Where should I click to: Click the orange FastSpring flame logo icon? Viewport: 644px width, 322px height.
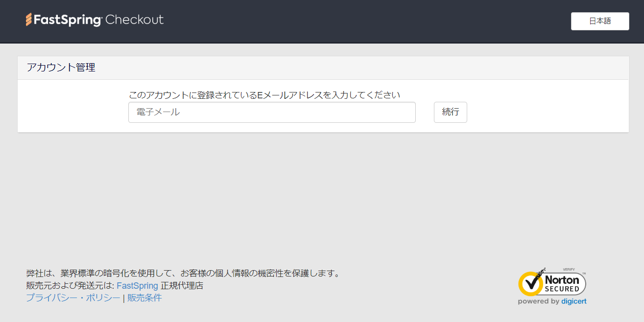[x=29, y=20]
